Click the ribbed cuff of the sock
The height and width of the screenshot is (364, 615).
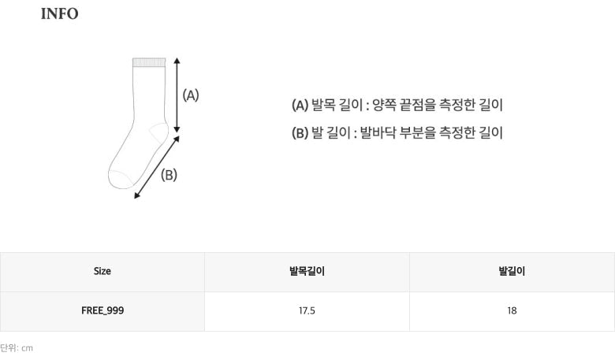click(148, 62)
